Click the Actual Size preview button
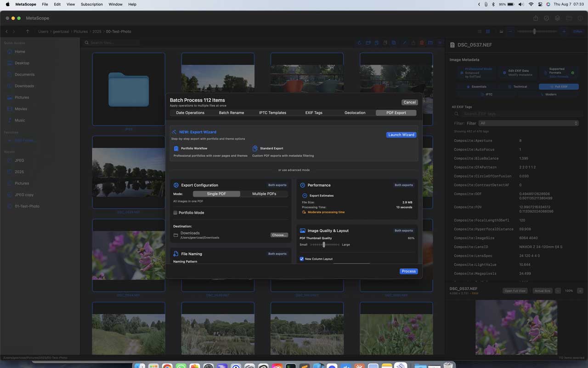This screenshot has width=588, height=368. (x=542, y=291)
